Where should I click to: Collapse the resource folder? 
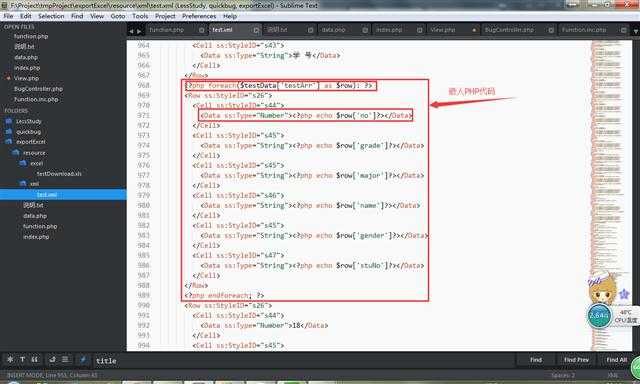pos(34,153)
